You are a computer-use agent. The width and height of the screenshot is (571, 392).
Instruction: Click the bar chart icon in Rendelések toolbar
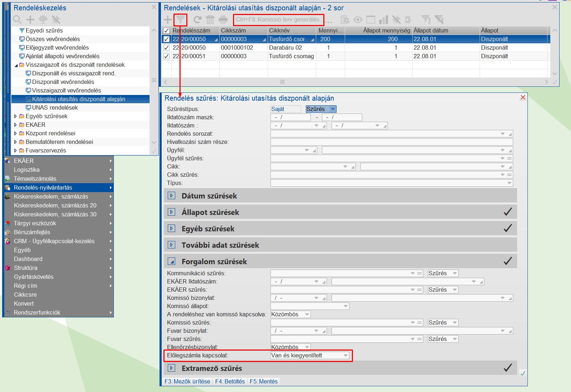384,20
